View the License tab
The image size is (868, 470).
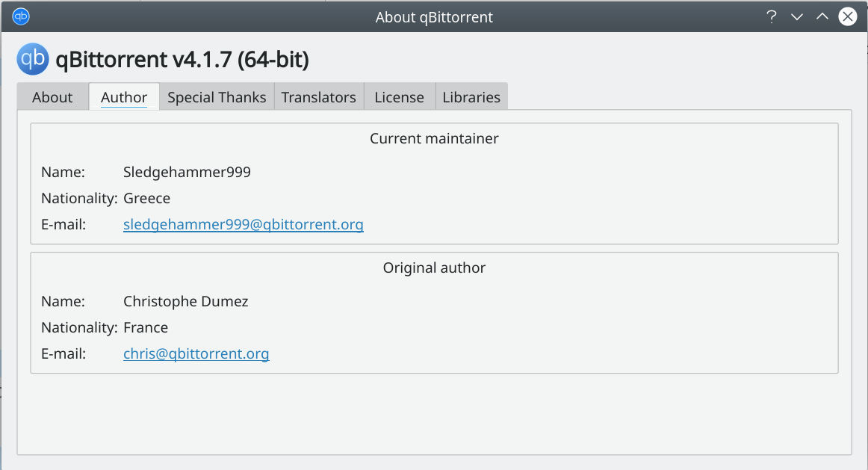tap(399, 97)
